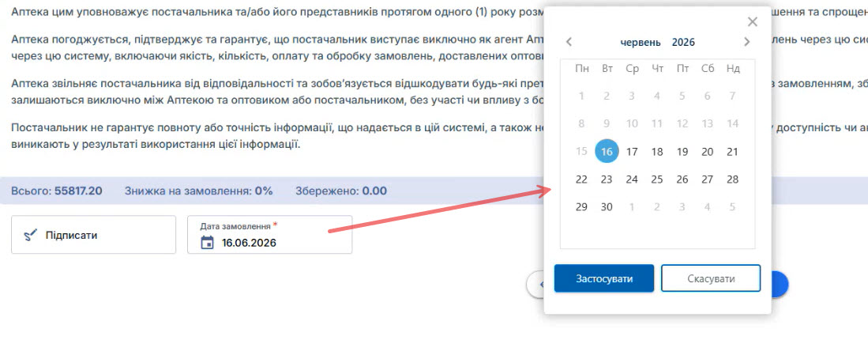
Task: Open the 2026 year selector
Action: point(683,43)
